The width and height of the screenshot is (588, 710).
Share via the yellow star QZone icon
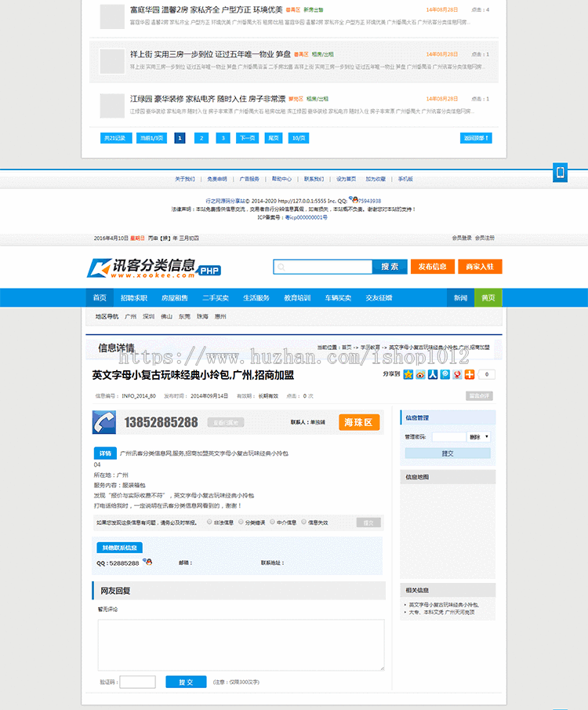(408, 374)
